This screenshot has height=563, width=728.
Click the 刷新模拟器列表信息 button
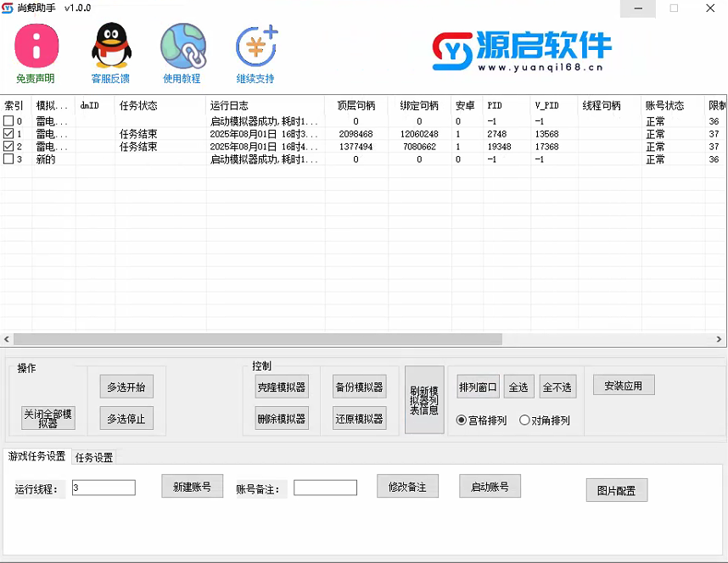point(424,400)
